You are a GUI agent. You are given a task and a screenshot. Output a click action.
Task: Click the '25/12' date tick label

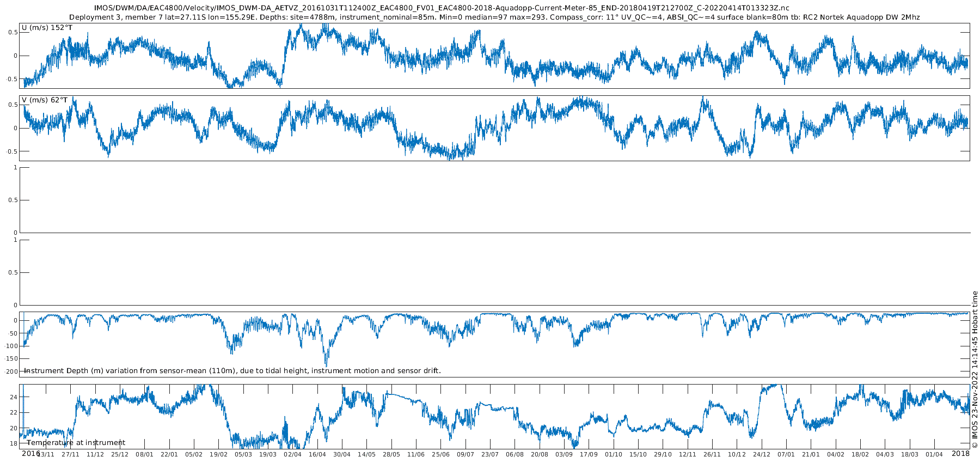120,454
